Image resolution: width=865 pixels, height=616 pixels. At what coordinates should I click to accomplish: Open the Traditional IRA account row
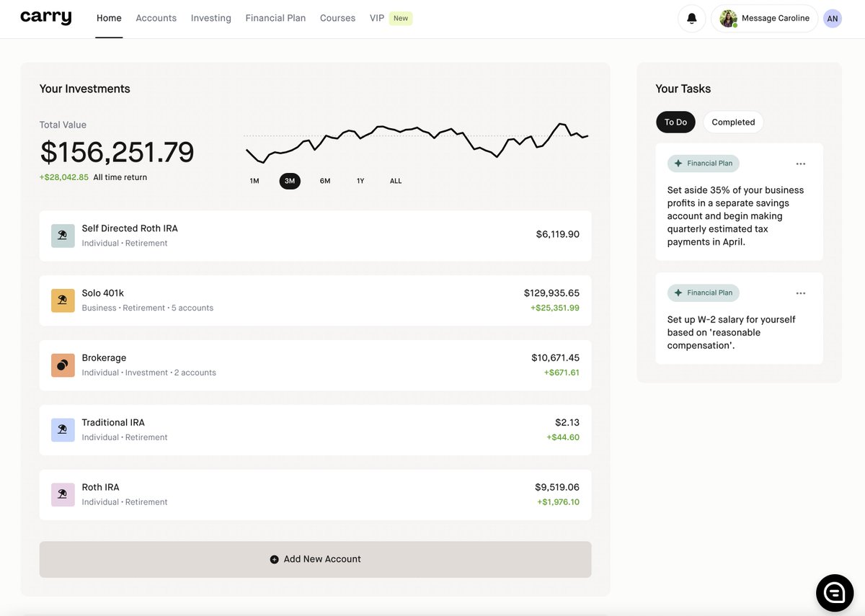click(x=315, y=429)
